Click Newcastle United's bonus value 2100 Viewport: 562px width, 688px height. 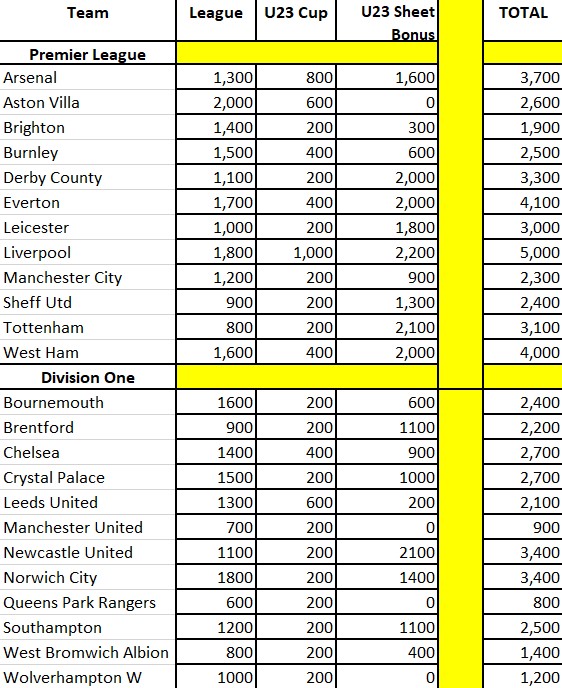point(387,552)
